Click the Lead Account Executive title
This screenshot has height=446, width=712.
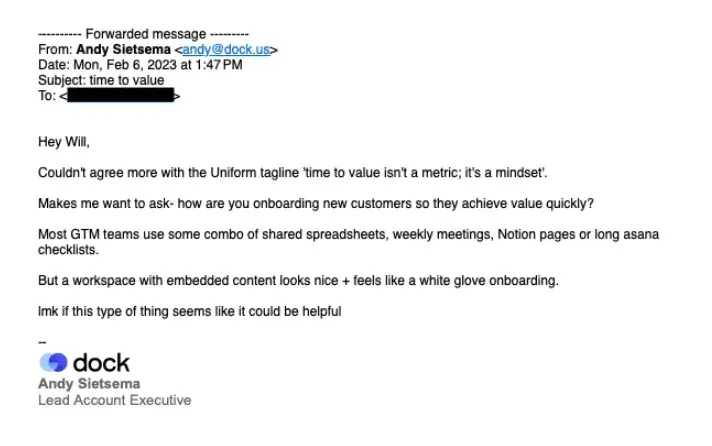click(x=114, y=400)
